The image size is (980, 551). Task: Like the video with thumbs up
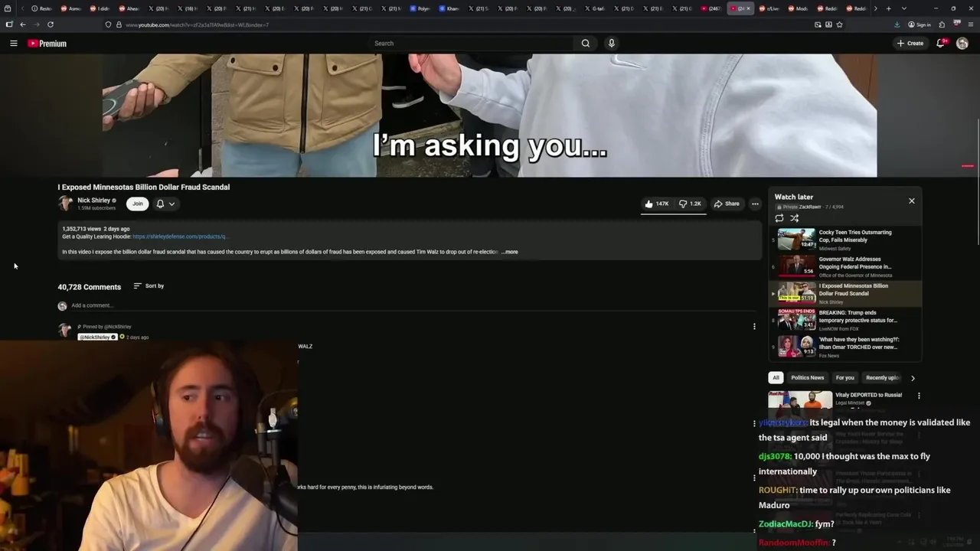point(656,204)
